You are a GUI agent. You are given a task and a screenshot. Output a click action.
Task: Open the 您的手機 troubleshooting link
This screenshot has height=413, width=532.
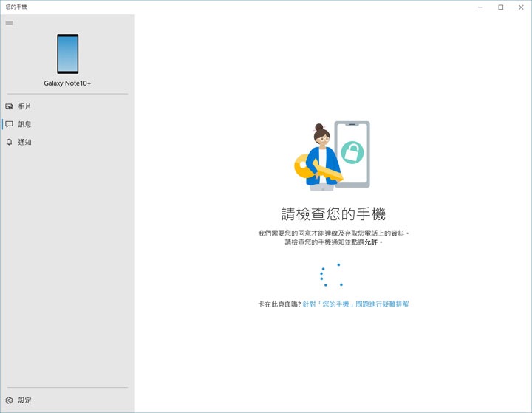(355, 304)
